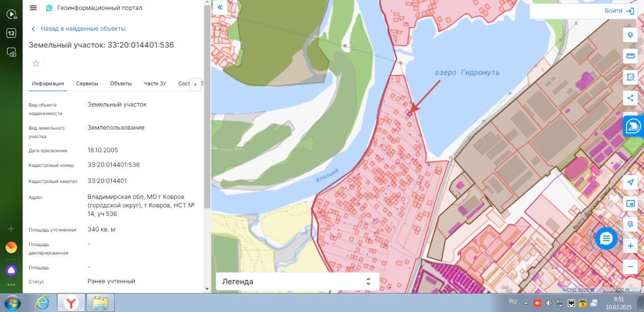
Task: Show hidden tray icons arrow
Action: click(525, 303)
